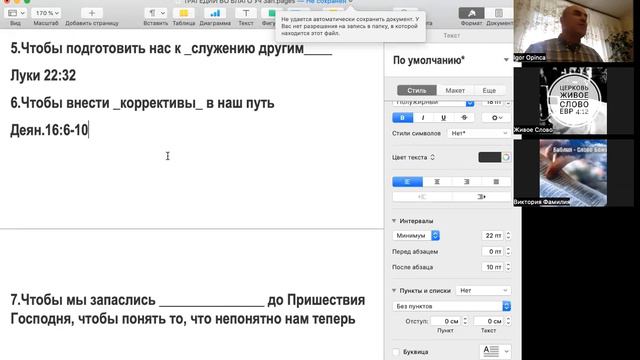Toggle underline formatting

(x=443, y=118)
